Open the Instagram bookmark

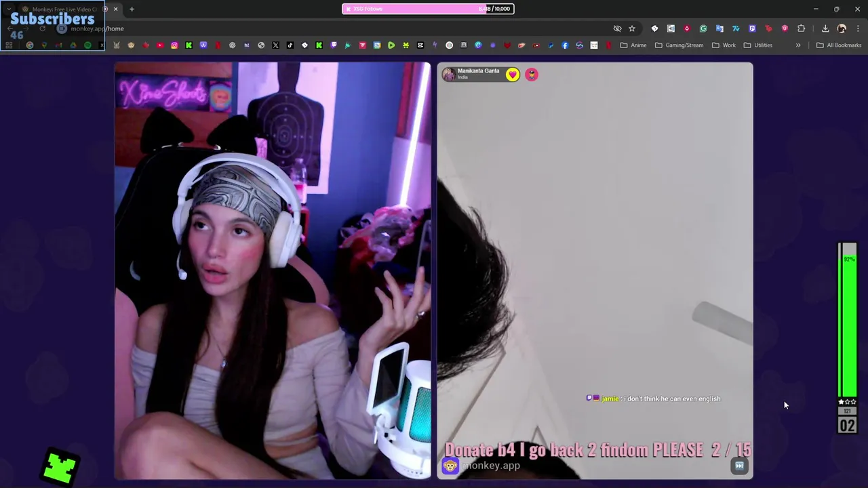[174, 45]
